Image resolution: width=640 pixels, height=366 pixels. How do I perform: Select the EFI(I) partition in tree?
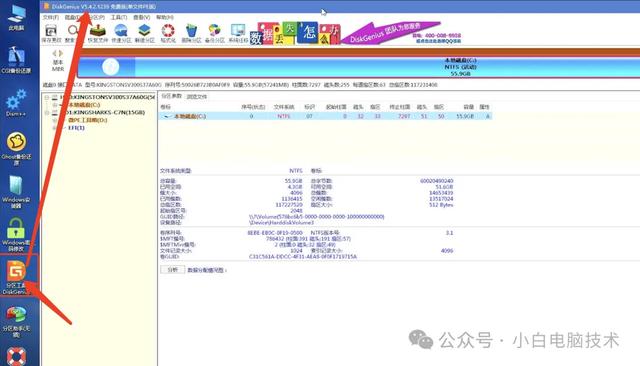pyautogui.click(x=76, y=128)
